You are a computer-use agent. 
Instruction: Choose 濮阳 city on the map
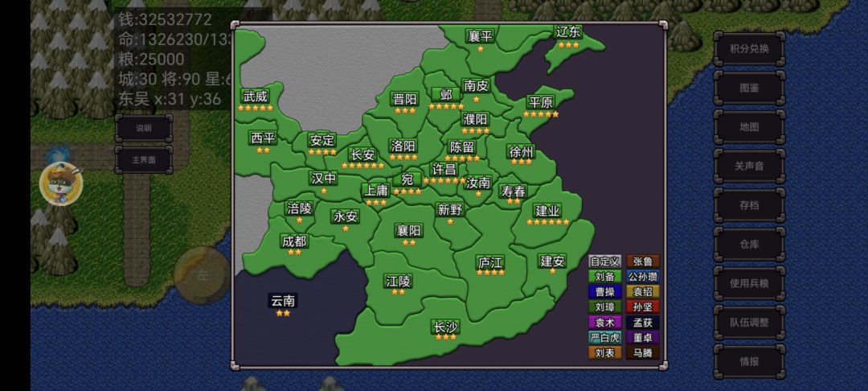(476, 119)
